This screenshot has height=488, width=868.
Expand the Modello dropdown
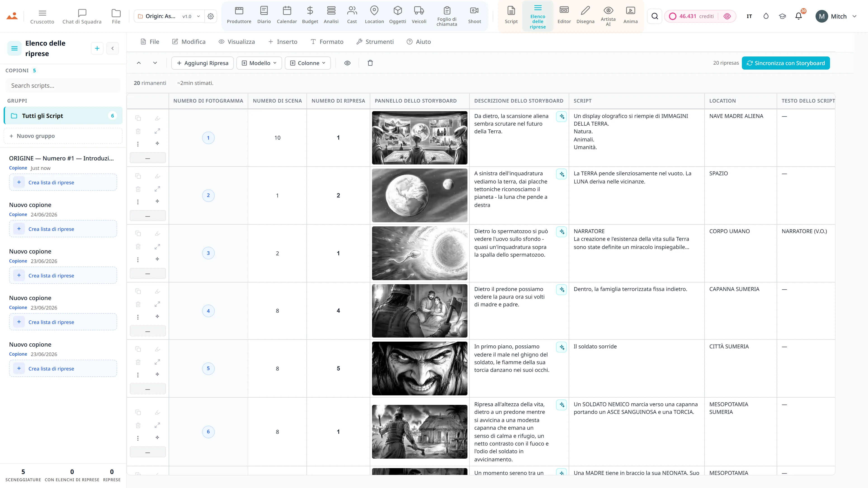259,63
